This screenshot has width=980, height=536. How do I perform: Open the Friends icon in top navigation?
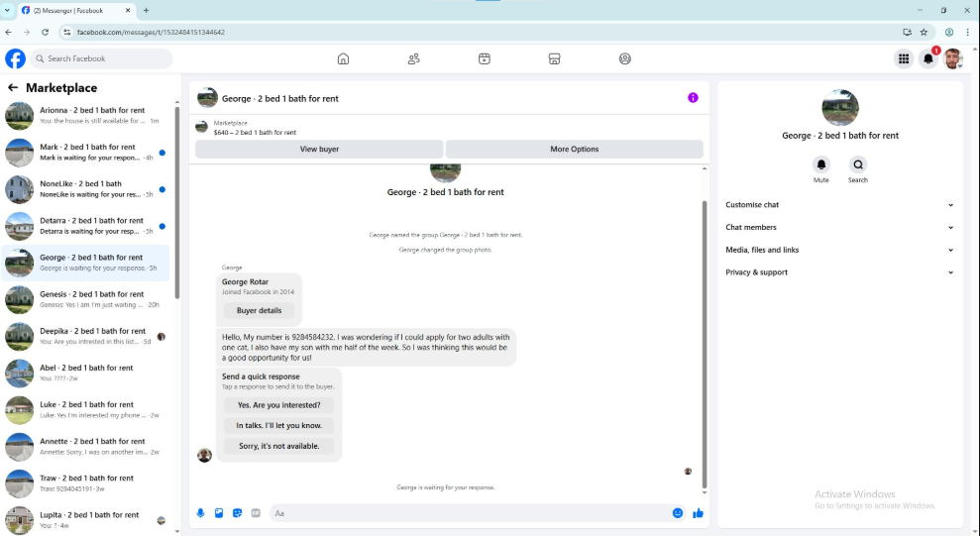pyautogui.click(x=414, y=58)
